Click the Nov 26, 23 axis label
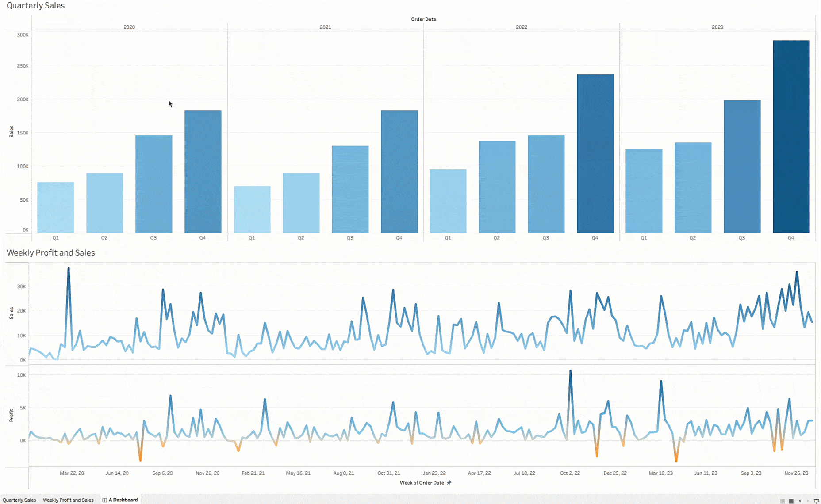 797,473
